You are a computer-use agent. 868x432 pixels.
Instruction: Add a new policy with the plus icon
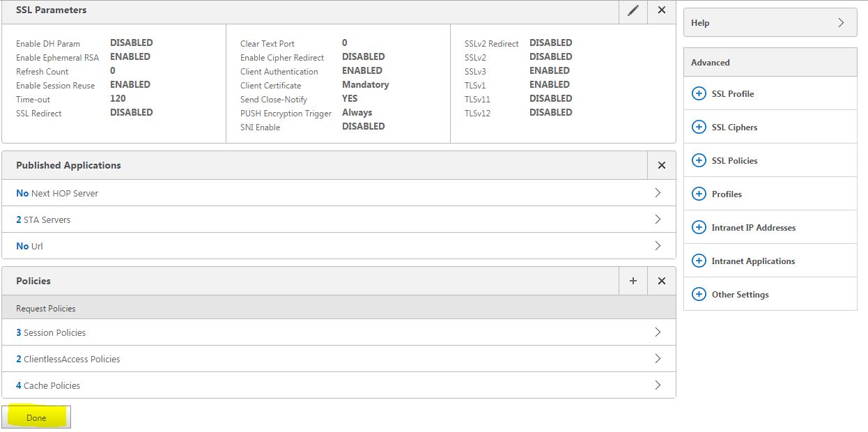click(x=633, y=281)
